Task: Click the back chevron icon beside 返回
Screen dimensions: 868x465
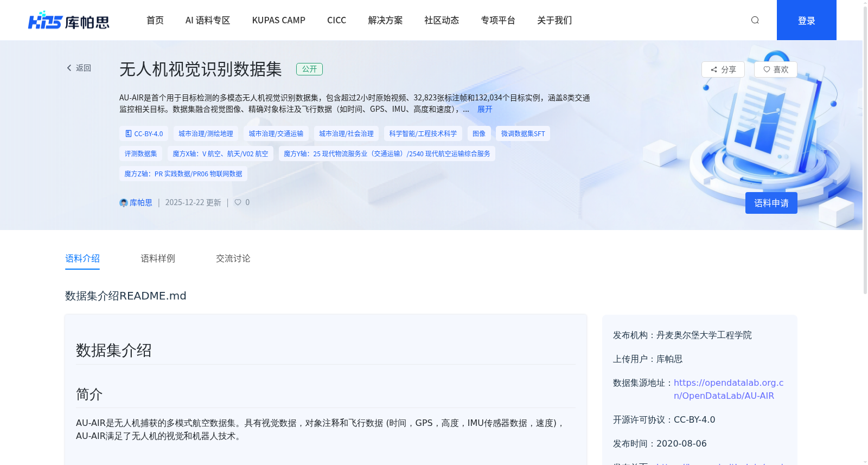Action: coord(69,68)
